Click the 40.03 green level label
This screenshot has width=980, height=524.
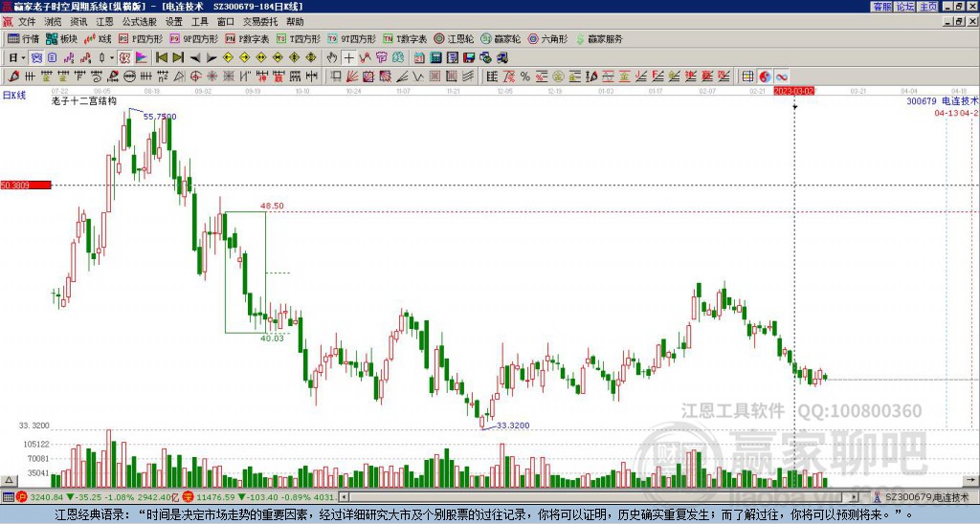pyautogui.click(x=272, y=338)
